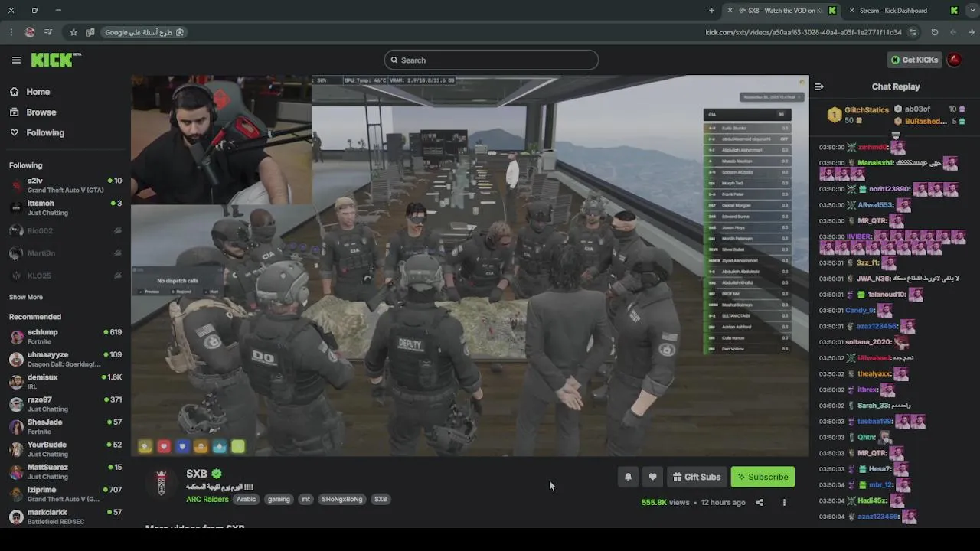Open the browser profile avatar
980x551 pixels.
(x=30, y=32)
